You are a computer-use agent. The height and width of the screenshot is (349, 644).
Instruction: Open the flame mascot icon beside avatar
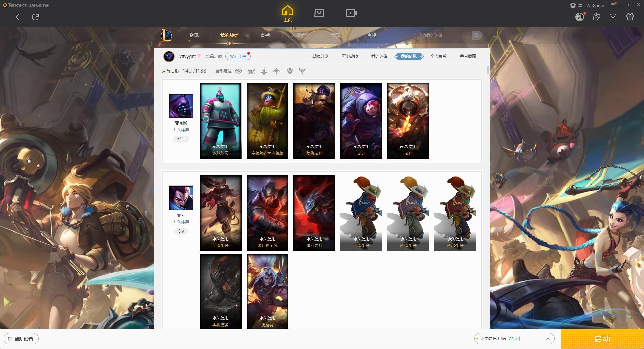596,17
